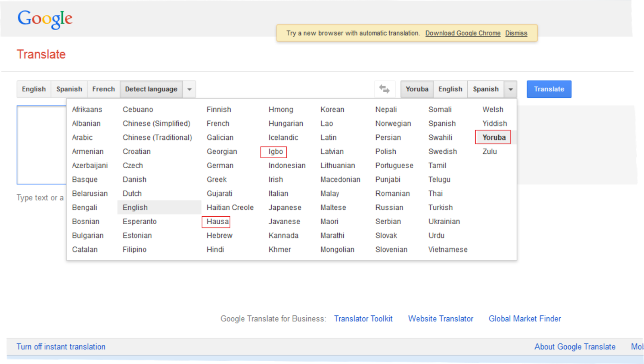Viewport: 644px width, 364px height.
Task: Select French in the dropdown list
Action: click(x=218, y=124)
